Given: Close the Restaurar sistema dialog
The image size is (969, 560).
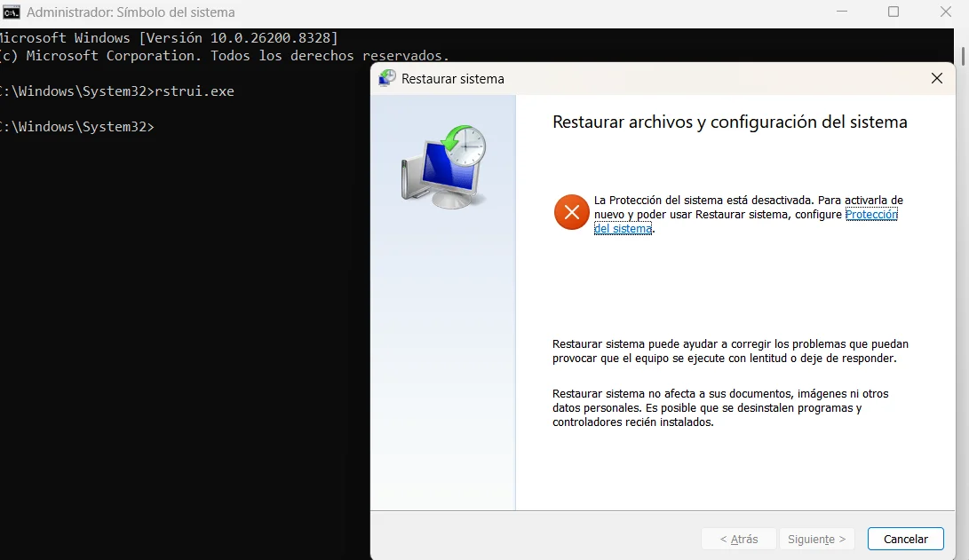Looking at the screenshot, I should tap(937, 78).
